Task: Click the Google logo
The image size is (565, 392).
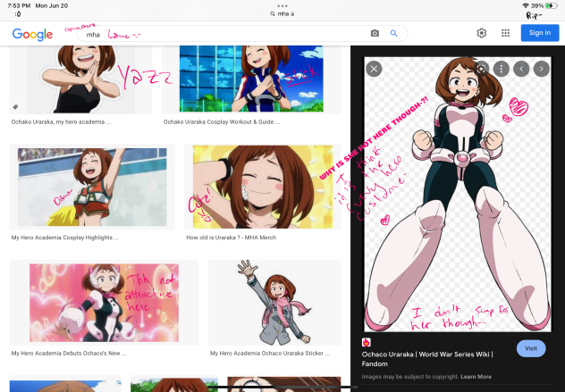Action: (x=32, y=34)
